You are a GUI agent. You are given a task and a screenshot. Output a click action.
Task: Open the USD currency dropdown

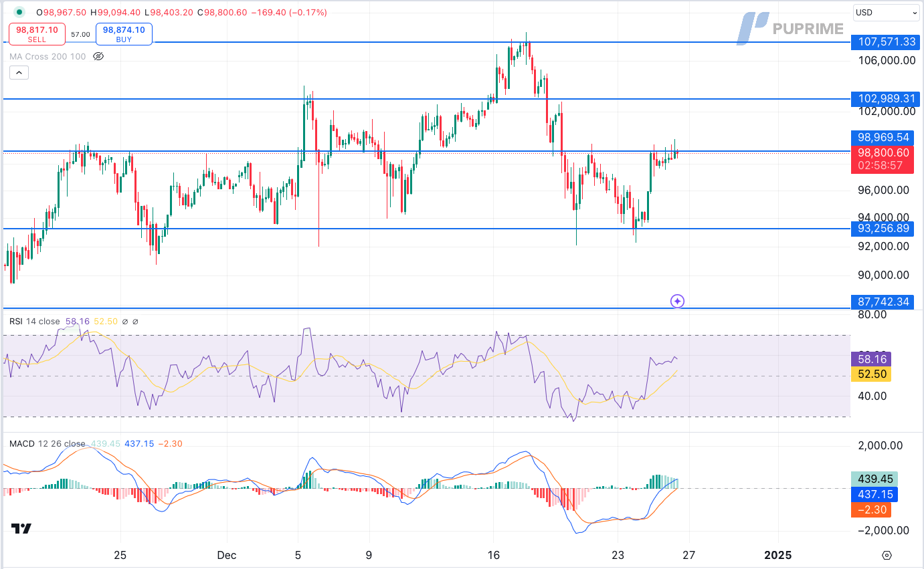(887, 12)
